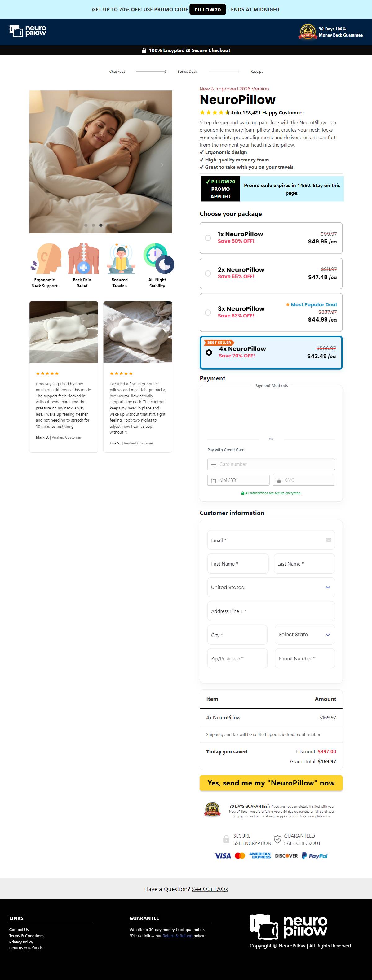Click the second customer review pillow photo
This screenshot has height=980, width=372.
click(x=138, y=332)
